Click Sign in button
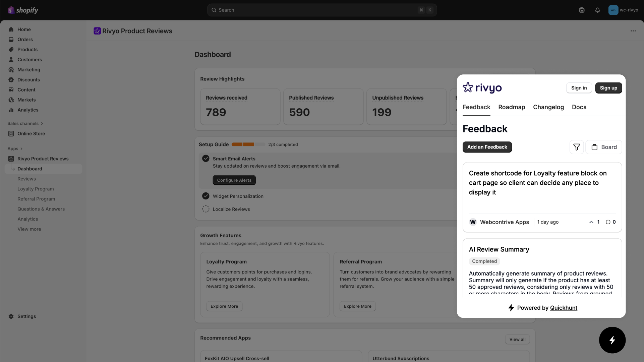This screenshot has height=362, width=644. pyautogui.click(x=579, y=88)
